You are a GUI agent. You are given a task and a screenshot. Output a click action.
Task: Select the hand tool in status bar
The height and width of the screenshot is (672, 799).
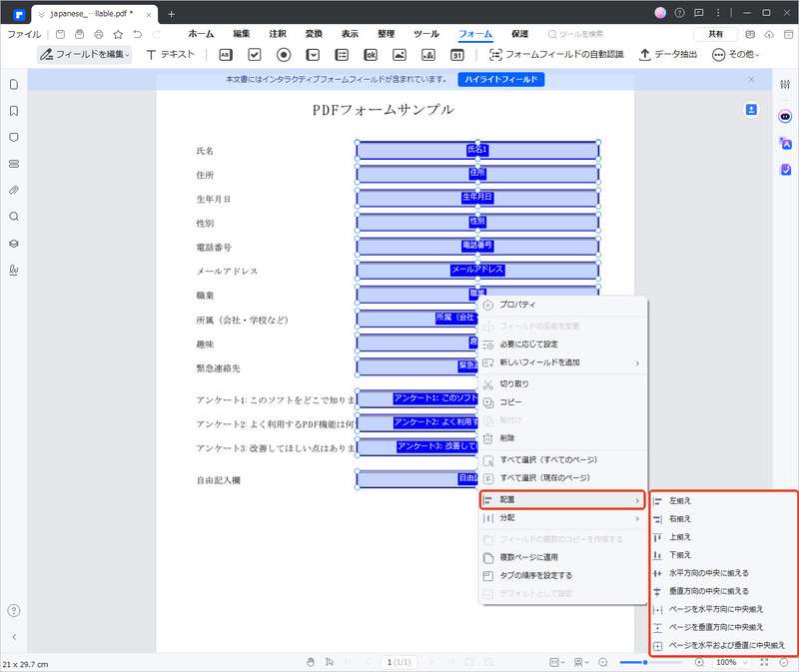pyautogui.click(x=311, y=662)
